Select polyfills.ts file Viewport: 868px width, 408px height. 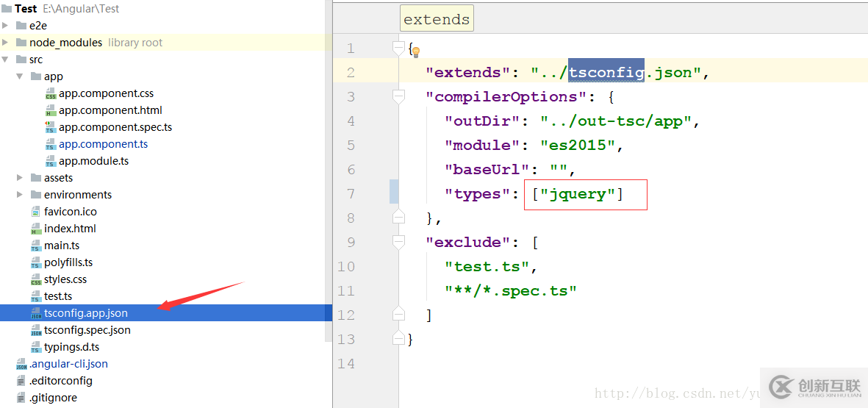click(x=68, y=262)
